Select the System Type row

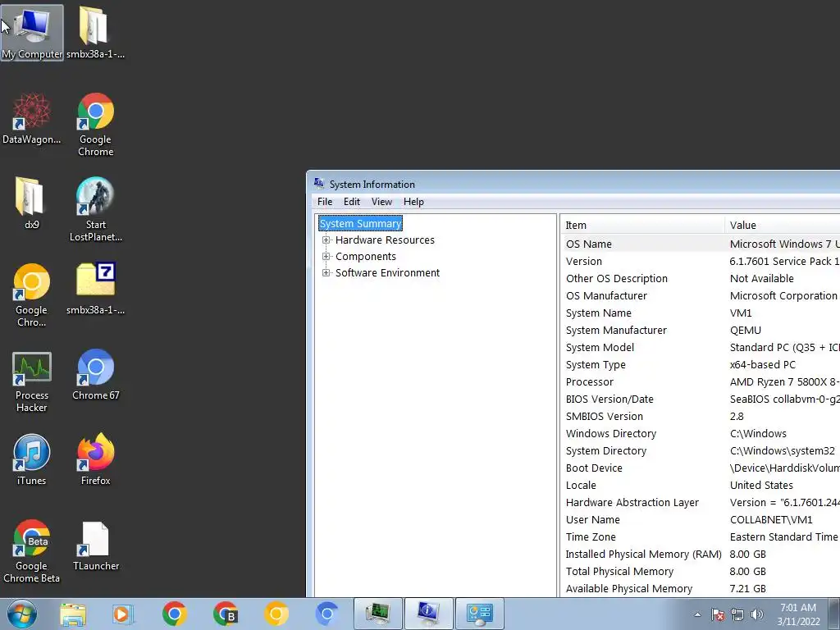click(701, 365)
